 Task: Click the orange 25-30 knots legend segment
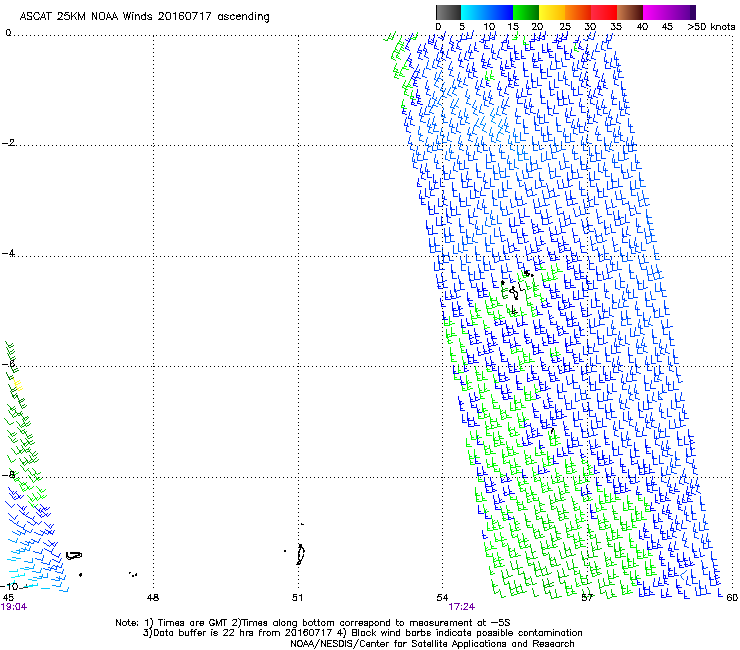[x=578, y=12]
